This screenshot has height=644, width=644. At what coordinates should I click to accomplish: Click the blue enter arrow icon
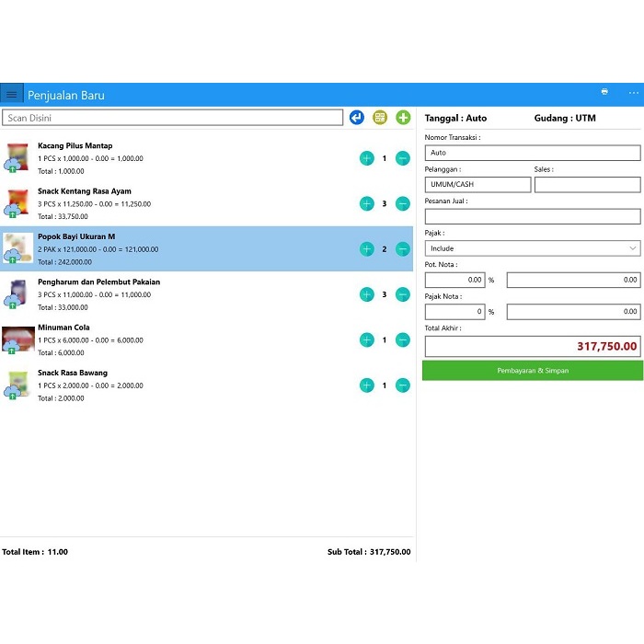(x=357, y=118)
